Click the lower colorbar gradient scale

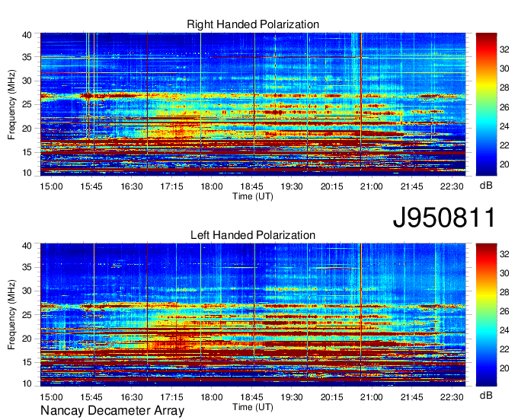pos(486,315)
